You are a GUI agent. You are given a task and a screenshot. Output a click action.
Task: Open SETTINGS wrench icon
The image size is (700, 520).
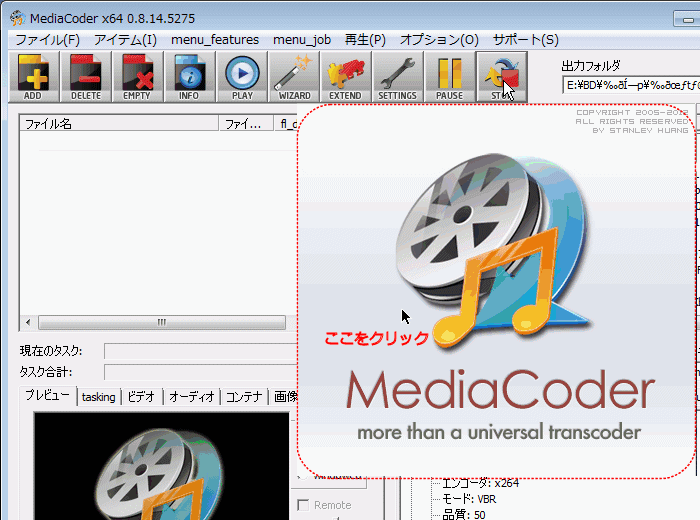click(398, 77)
